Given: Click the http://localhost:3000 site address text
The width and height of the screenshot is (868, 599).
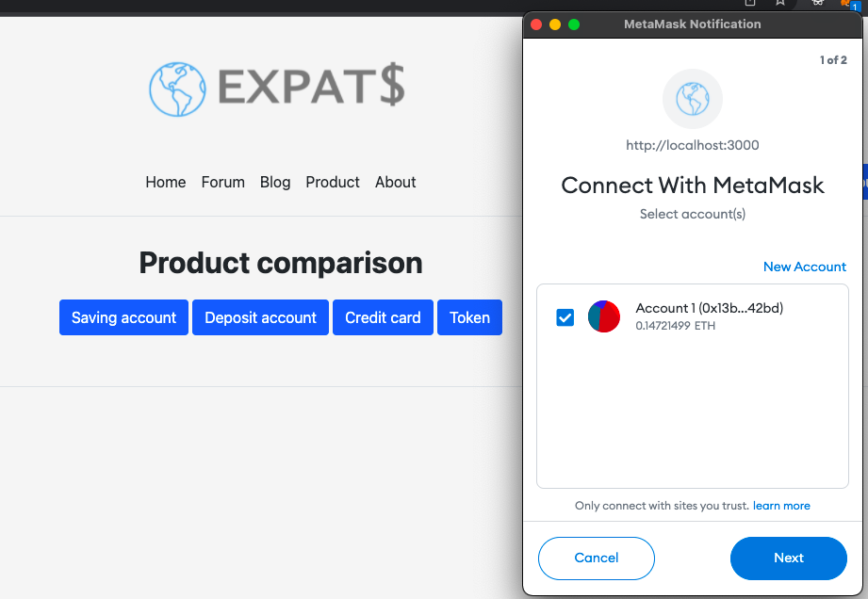Looking at the screenshot, I should [x=693, y=145].
